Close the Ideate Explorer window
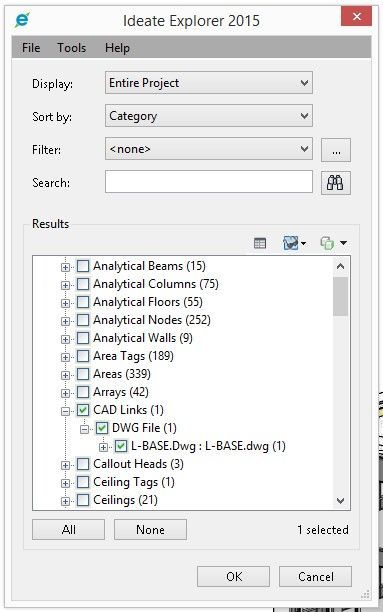 [356, 16]
